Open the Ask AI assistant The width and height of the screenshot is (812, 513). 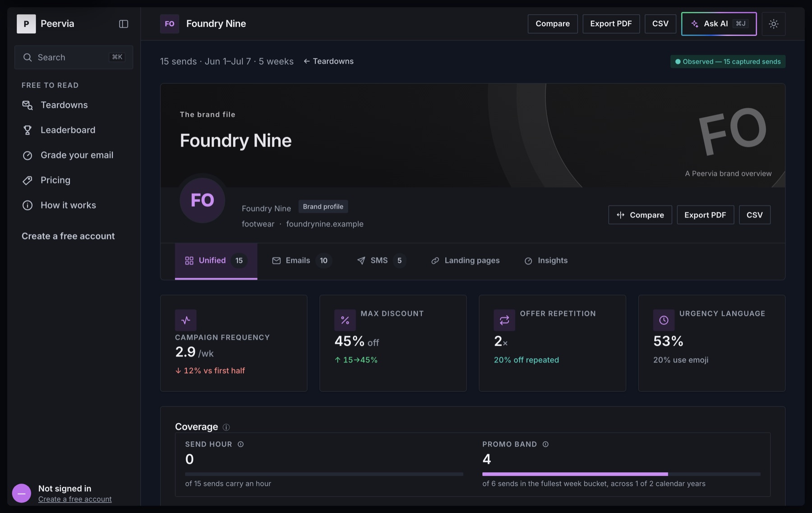719,24
